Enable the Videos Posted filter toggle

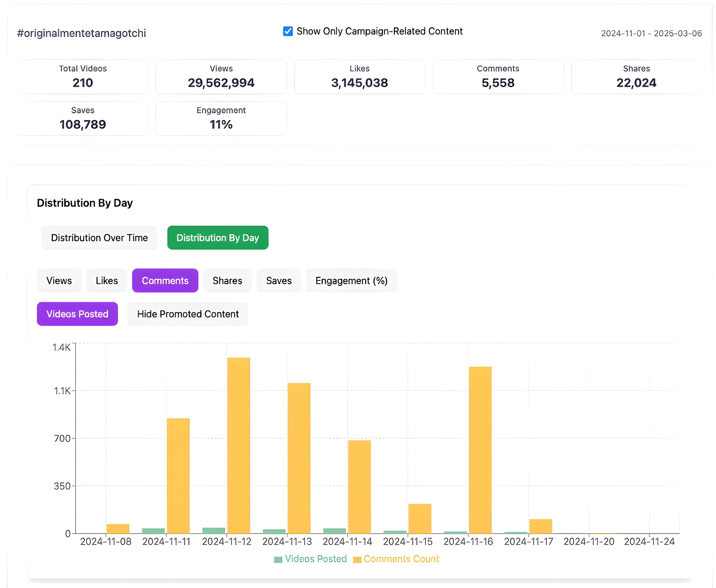[78, 313]
